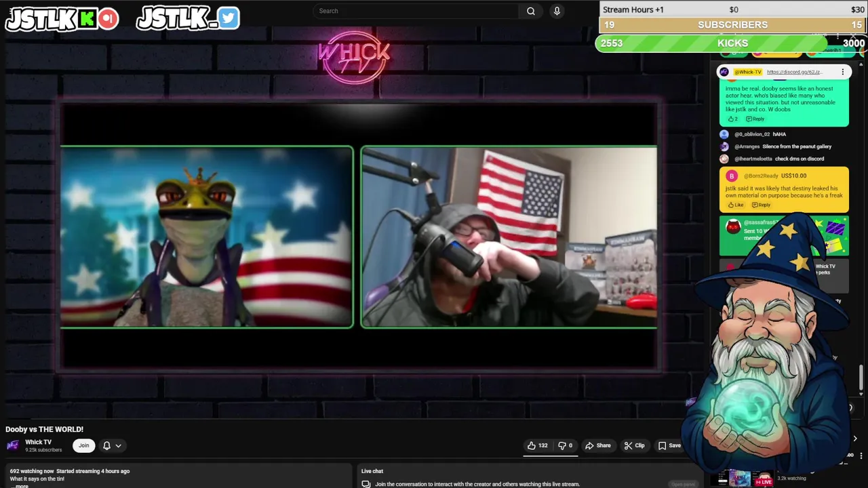Like Born2Ready's US$10.00 super chat

click(x=736, y=205)
